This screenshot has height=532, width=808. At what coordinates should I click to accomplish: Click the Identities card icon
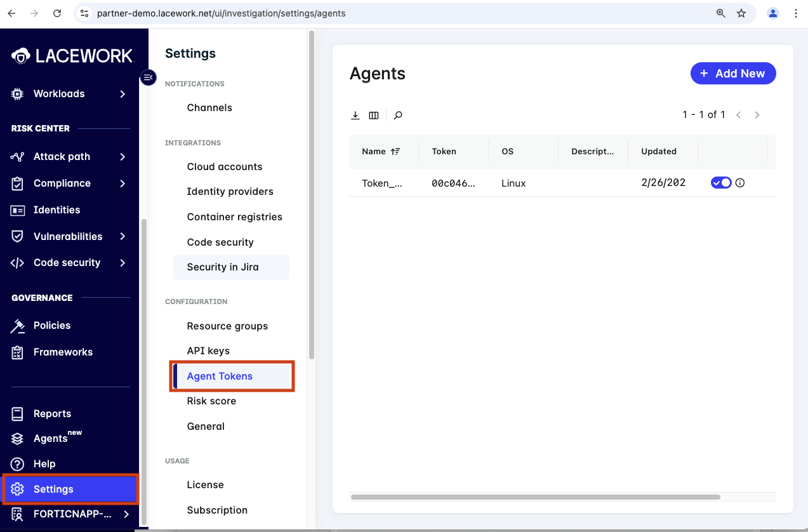pyautogui.click(x=18, y=210)
